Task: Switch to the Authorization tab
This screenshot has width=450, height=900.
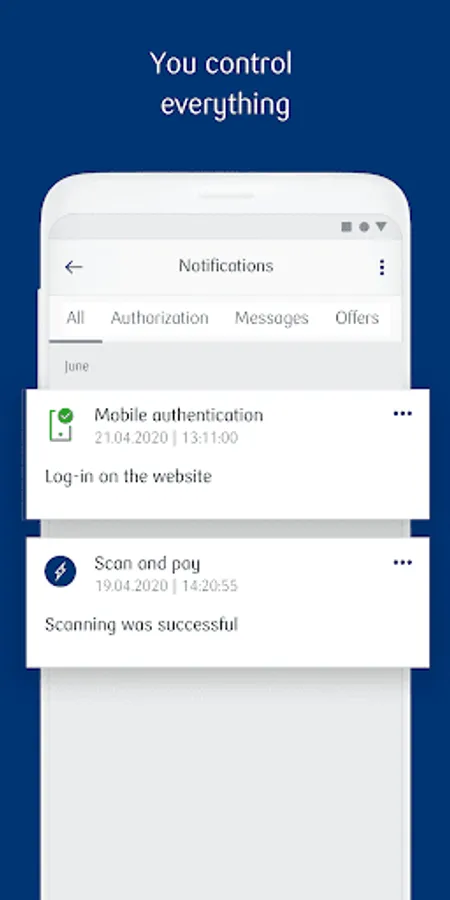Action: [160, 318]
